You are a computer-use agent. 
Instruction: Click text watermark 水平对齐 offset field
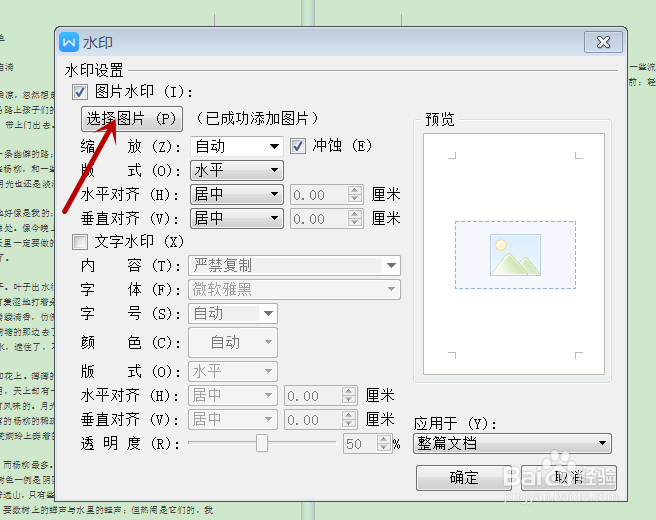click(313, 396)
